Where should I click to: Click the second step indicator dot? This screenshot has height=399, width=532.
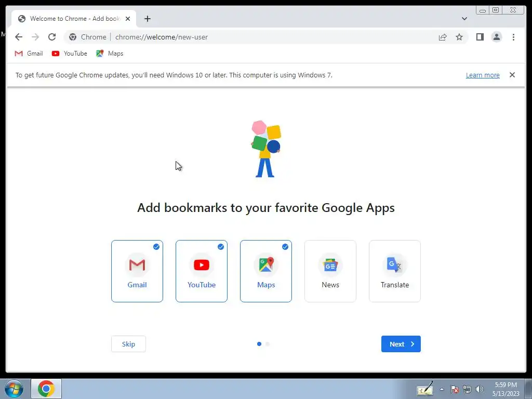(x=268, y=344)
